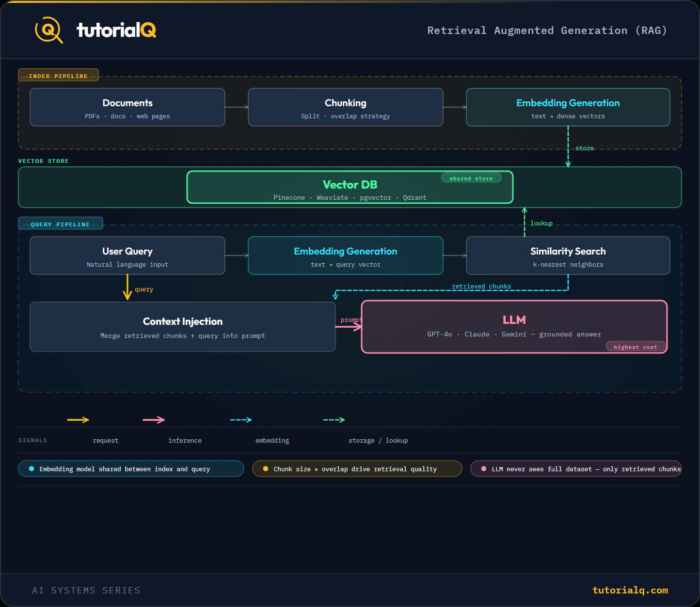Click the 'store' arrow label
700x607 pixels.
tap(585, 148)
